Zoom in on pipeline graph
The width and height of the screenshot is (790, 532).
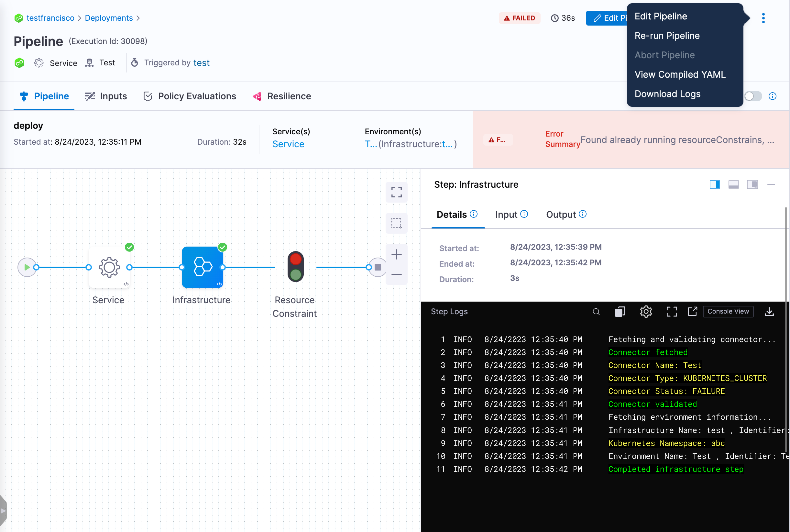pos(396,254)
